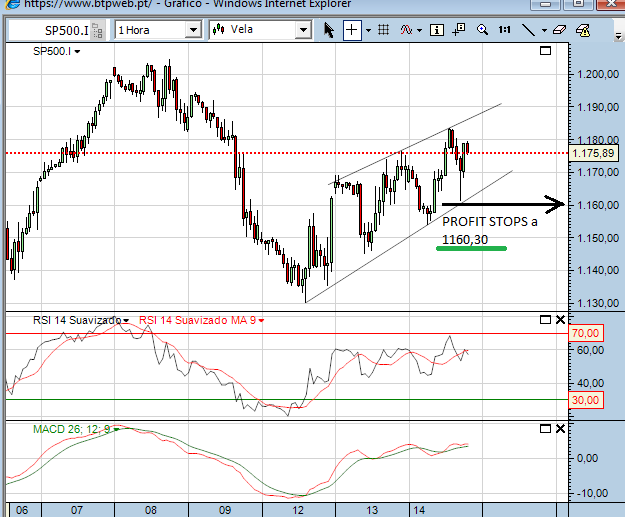
Task: Select the arrow pointer tool
Action: click(x=328, y=30)
